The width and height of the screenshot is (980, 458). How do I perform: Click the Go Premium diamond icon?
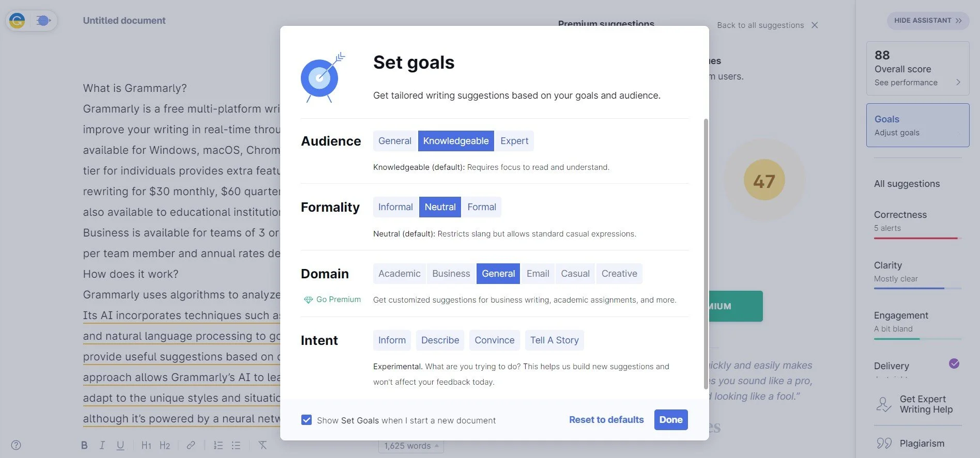[x=308, y=300]
